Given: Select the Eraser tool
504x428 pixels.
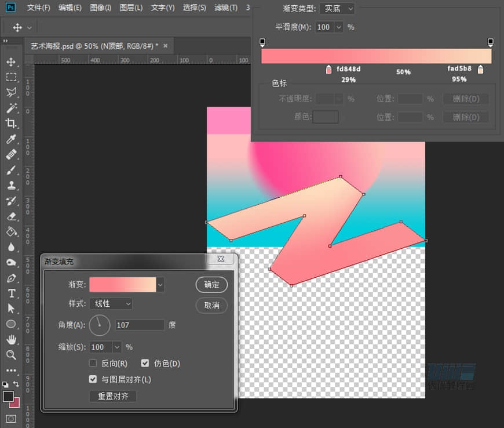Looking at the screenshot, I should [x=11, y=216].
